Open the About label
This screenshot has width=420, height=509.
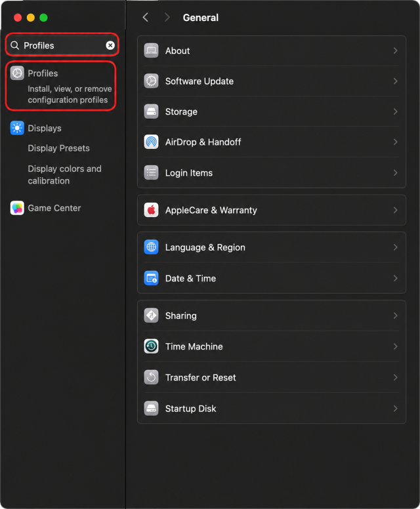[177, 51]
